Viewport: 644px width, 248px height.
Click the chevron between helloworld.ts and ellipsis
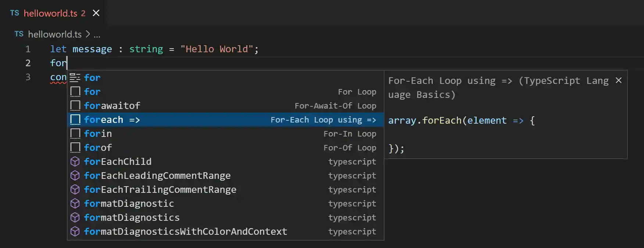[87, 34]
